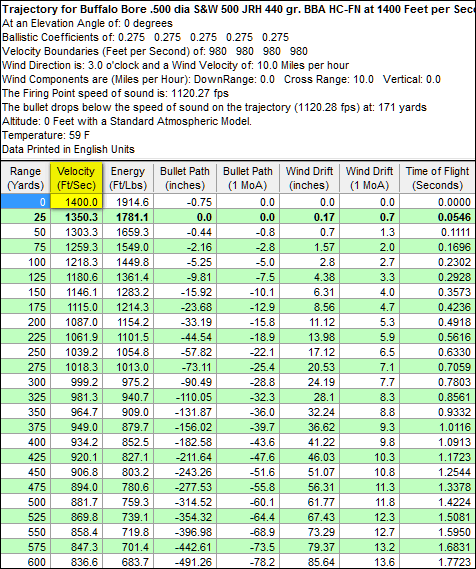Select the 300 yard range cell
The height and width of the screenshot is (569, 476).
[25, 382]
